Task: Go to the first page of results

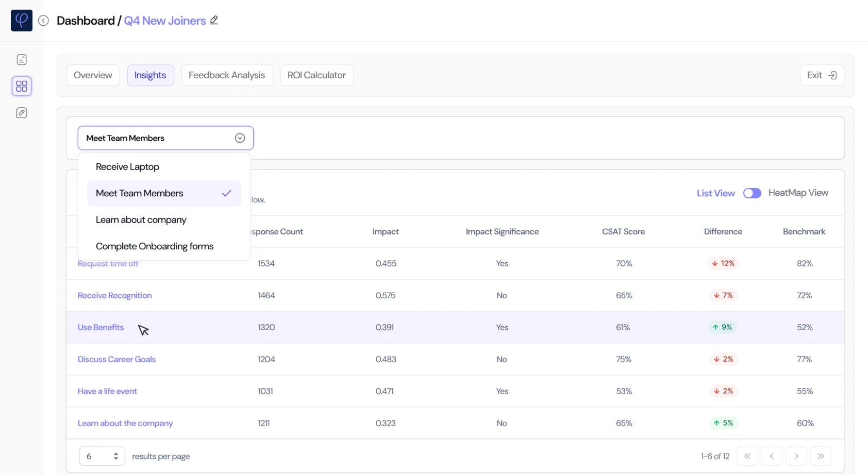Action: 747,456
